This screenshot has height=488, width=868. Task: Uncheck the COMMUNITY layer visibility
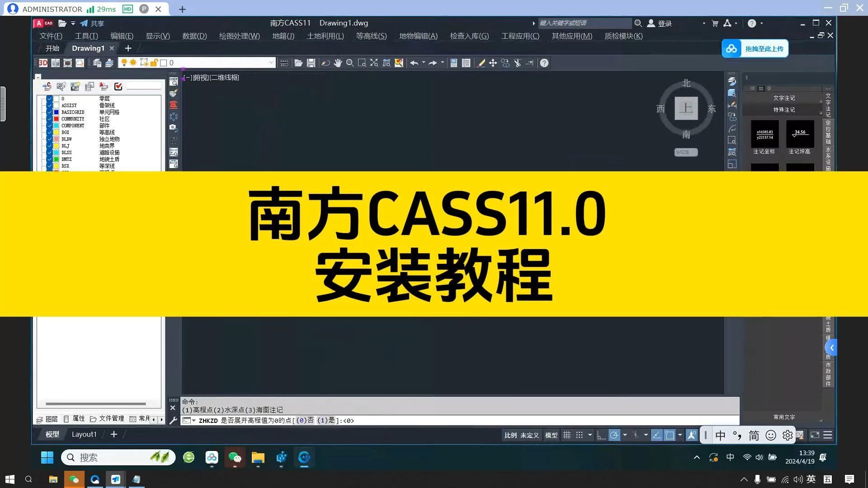(x=49, y=119)
